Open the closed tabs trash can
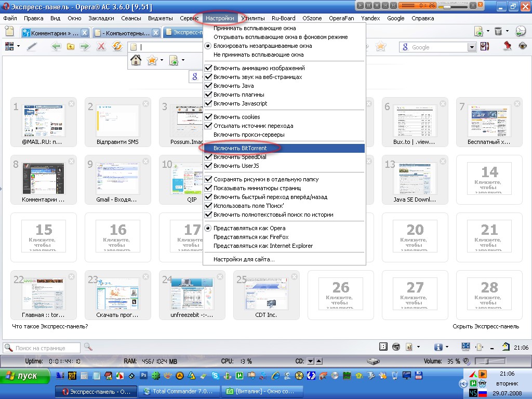Viewport: 532px width, 399px height. (498, 31)
